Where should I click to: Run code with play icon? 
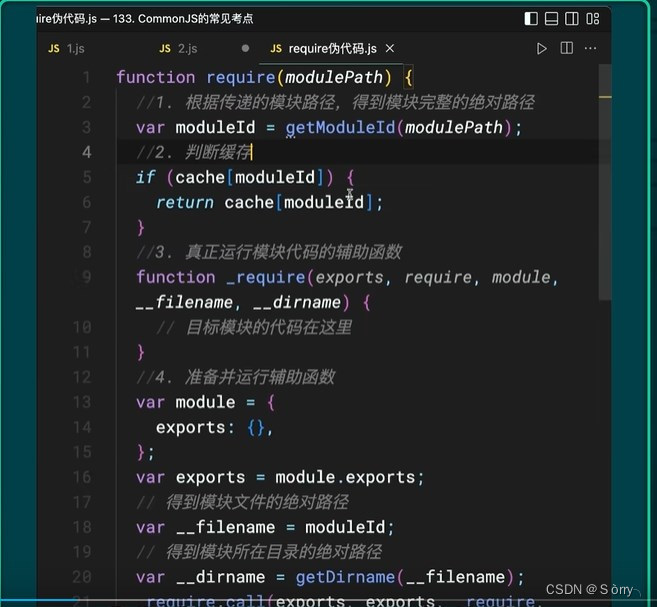tap(541, 49)
